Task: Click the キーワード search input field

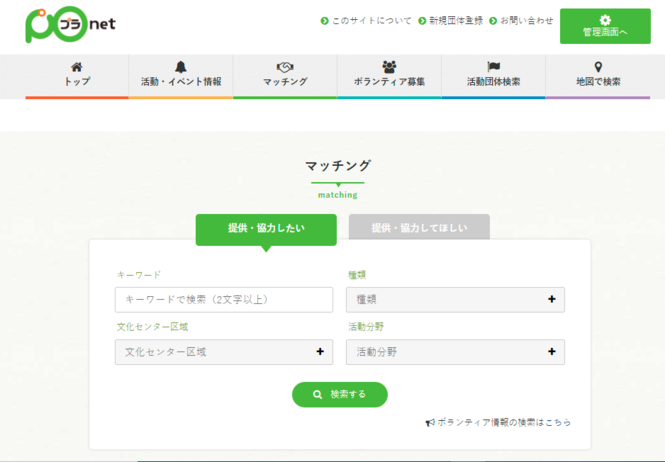Action: point(223,299)
